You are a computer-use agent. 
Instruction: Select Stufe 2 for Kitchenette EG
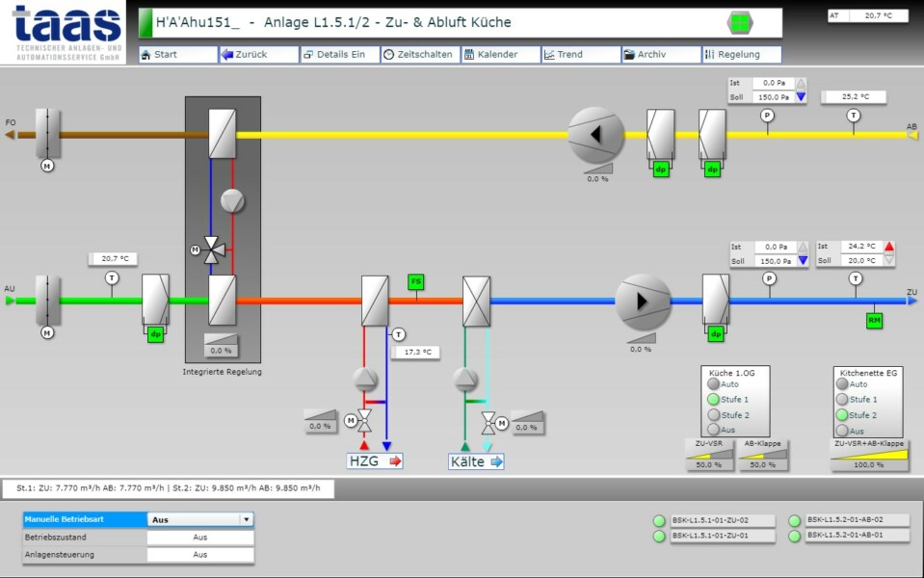[x=842, y=415]
